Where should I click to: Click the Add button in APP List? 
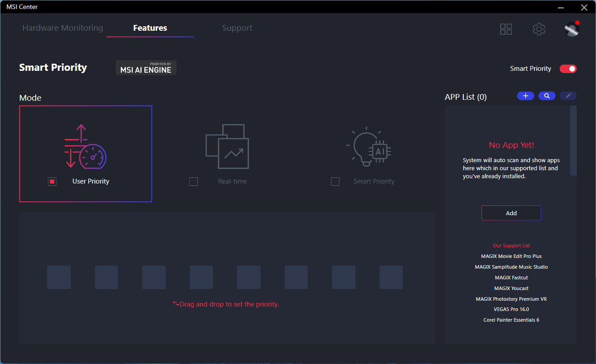coord(511,213)
